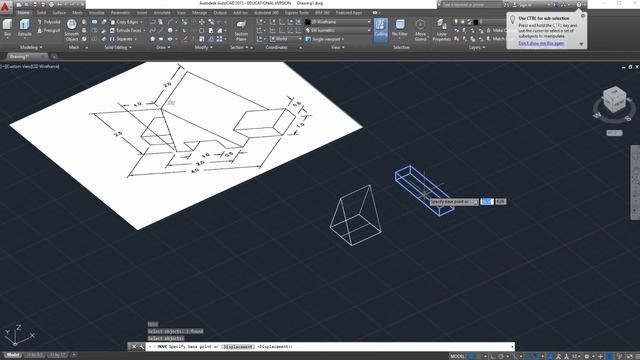This screenshot has height=360, width=640.
Task: Click the Featured Apps ribbon tab
Action: pyautogui.click(x=349, y=13)
